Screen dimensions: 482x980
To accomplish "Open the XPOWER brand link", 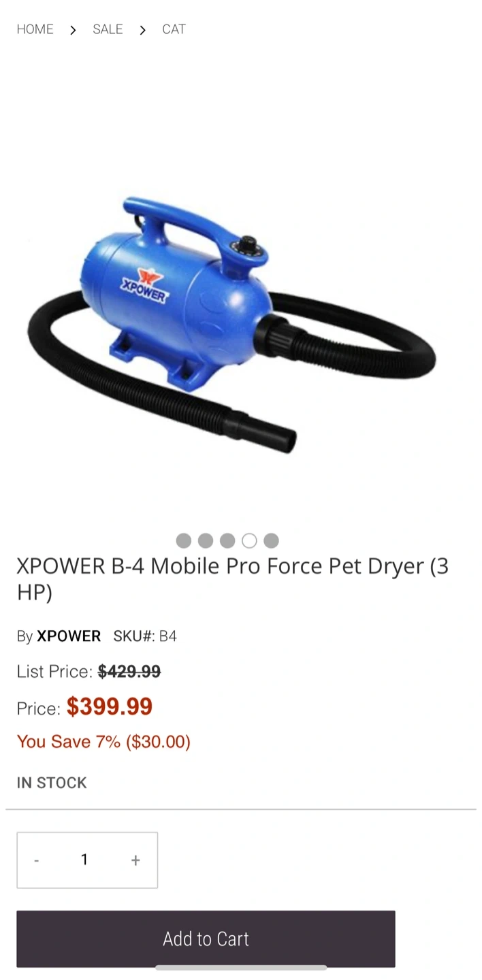I will click(69, 636).
